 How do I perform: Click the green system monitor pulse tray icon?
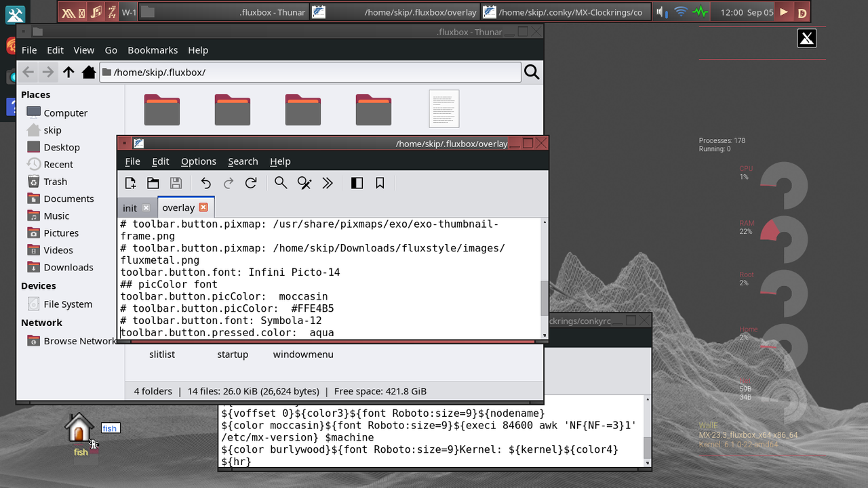(x=700, y=12)
